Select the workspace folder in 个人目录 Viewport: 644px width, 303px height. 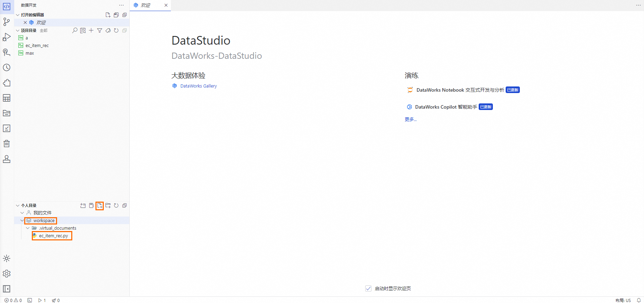click(72, 220)
